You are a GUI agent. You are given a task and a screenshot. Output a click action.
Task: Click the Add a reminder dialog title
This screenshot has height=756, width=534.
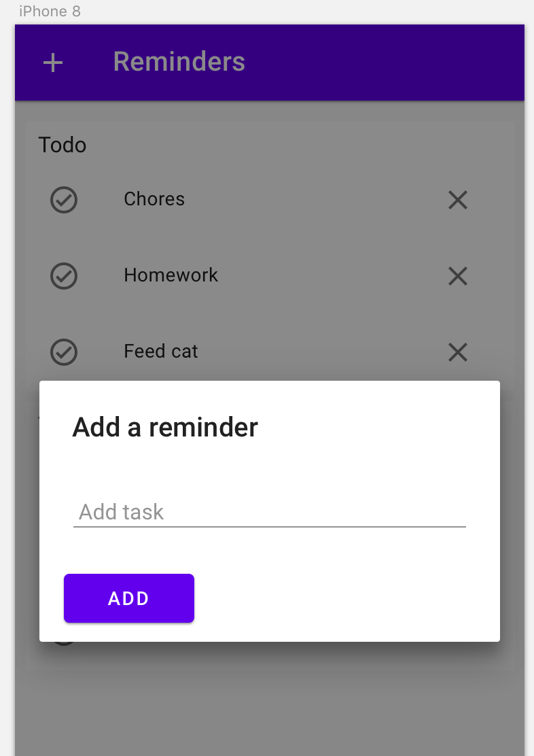click(165, 427)
